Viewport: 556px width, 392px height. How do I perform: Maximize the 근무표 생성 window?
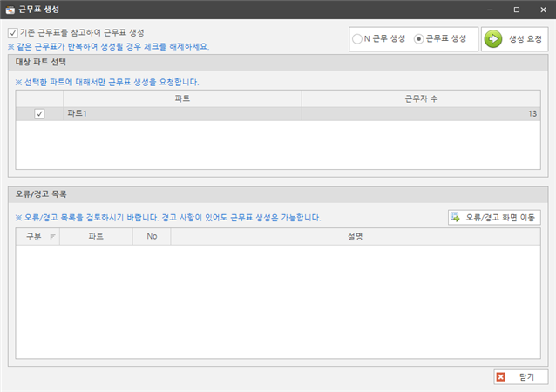(516, 9)
